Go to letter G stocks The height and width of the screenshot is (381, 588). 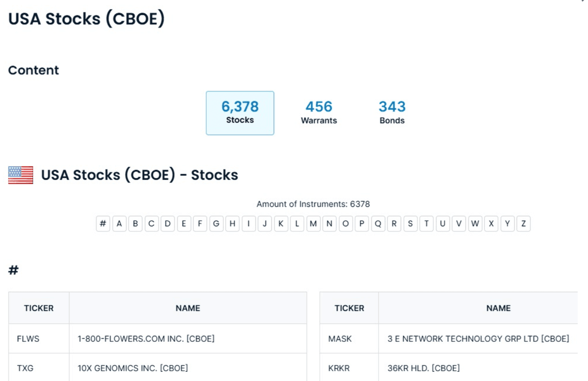pos(216,224)
